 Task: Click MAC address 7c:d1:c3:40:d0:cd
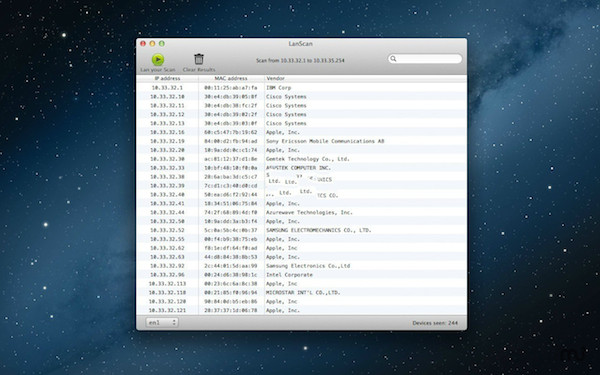pyautogui.click(x=231, y=186)
